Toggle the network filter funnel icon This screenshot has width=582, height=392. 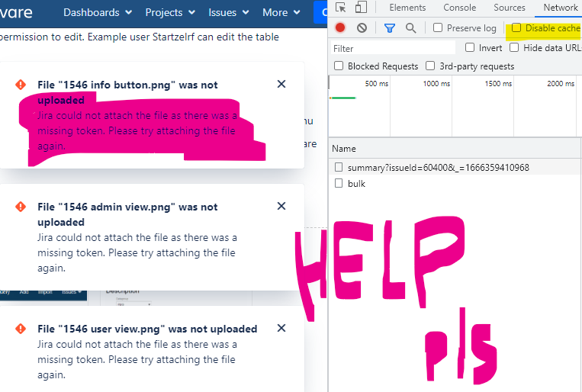pyautogui.click(x=389, y=28)
